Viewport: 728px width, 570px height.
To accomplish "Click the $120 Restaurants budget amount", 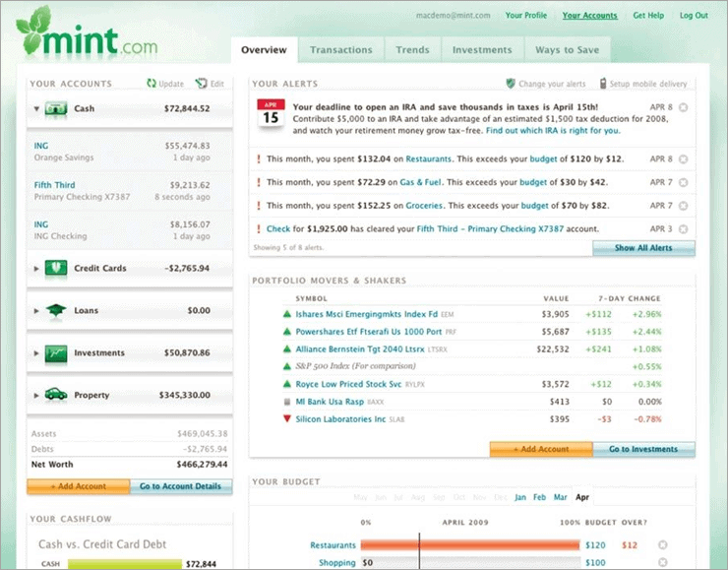I will pyautogui.click(x=595, y=545).
